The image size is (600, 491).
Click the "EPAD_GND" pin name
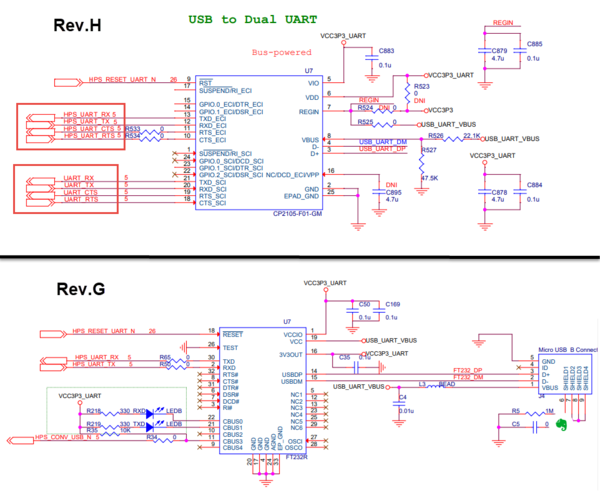click(301, 196)
